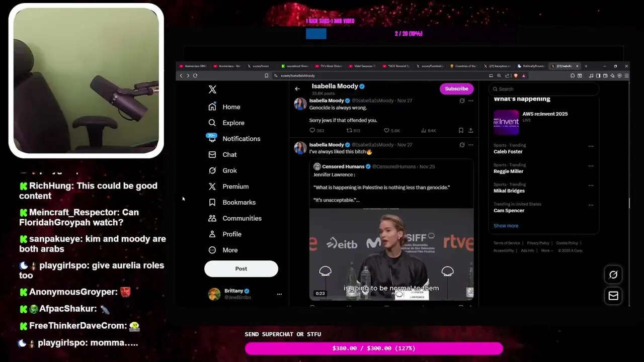
Task: Open Chat in X sidebar
Action: (222, 155)
